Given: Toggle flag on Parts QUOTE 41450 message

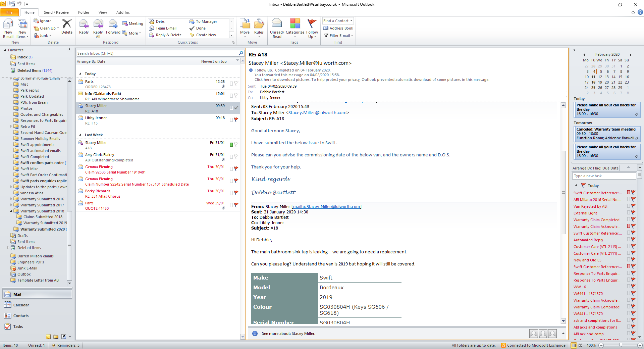Looking at the screenshot, I should (236, 205).
